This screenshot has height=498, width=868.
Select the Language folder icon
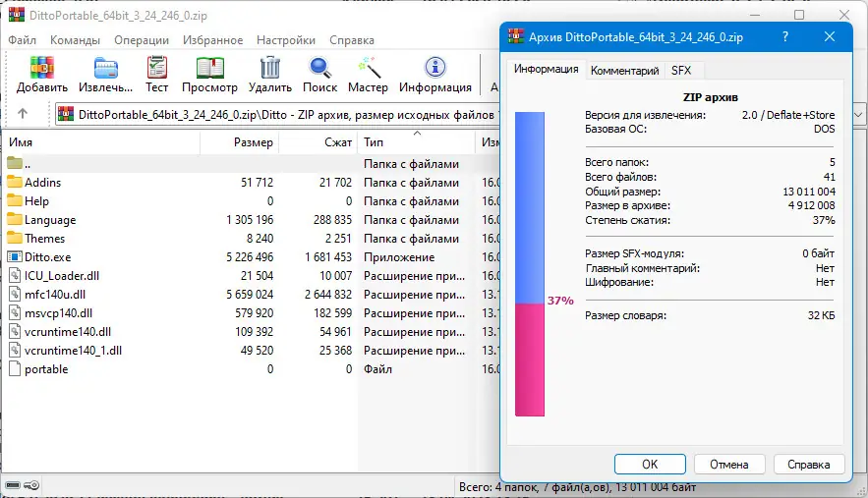tap(15, 220)
